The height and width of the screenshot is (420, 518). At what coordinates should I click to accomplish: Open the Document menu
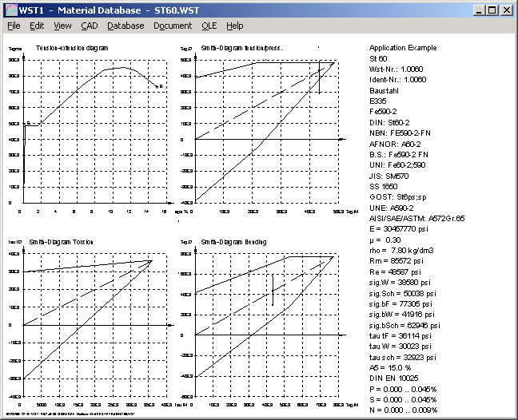[173, 26]
